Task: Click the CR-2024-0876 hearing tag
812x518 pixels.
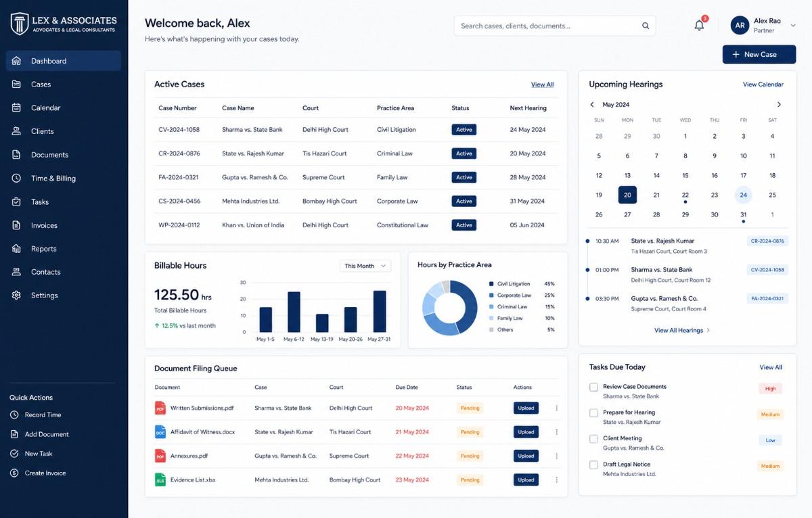Action: pos(767,241)
